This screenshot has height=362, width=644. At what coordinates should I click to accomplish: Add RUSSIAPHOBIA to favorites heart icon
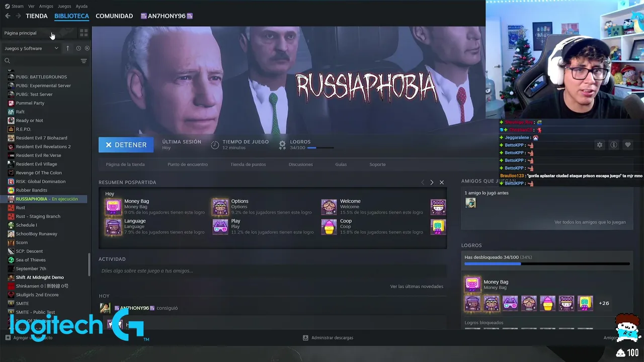[627, 145]
